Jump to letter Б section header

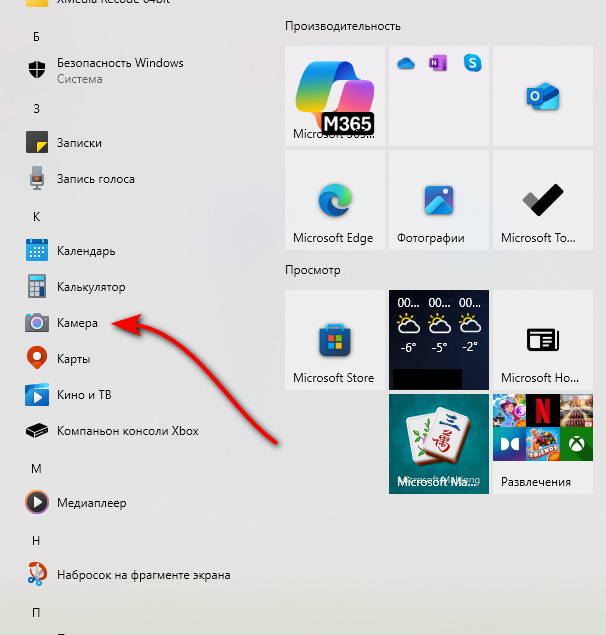[36, 37]
